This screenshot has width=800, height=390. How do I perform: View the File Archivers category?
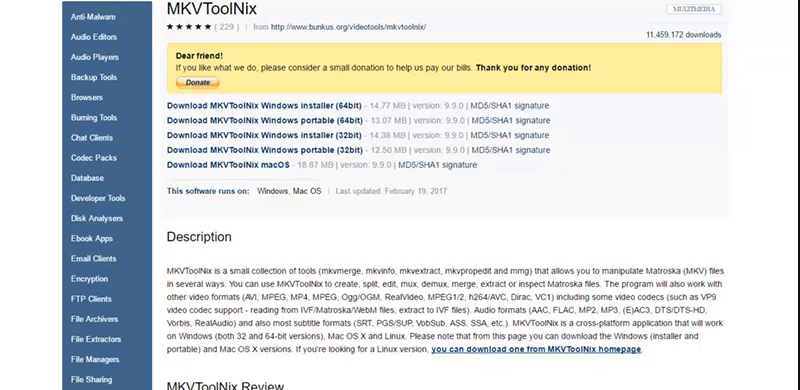(94, 319)
